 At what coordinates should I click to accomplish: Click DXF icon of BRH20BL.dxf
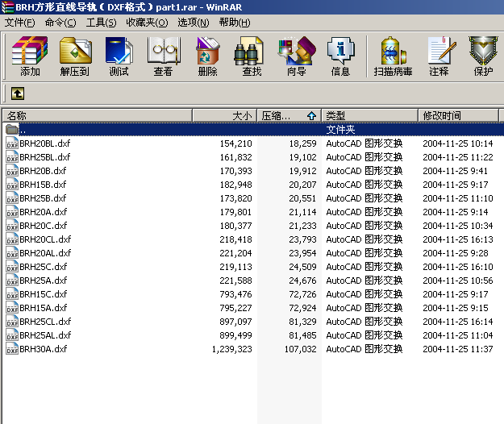point(12,143)
